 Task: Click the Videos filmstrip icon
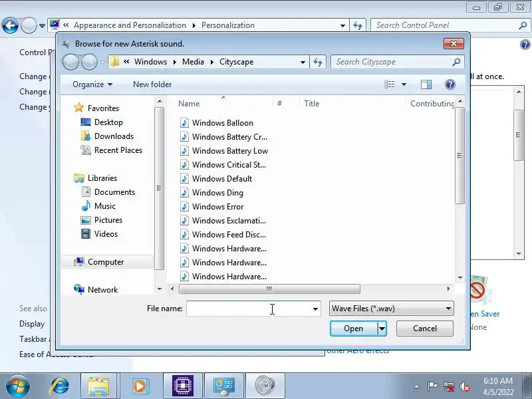click(86, 234)
